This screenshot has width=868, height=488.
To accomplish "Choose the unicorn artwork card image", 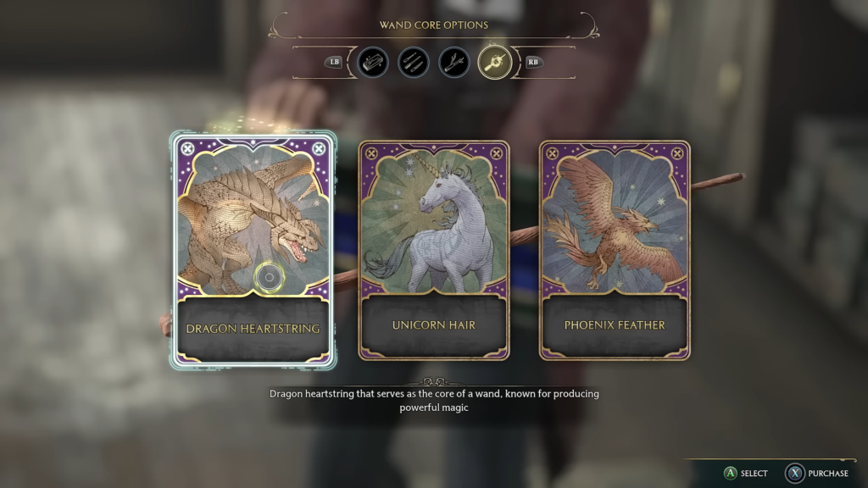I will pyautogui.click(x=434, y=219).
